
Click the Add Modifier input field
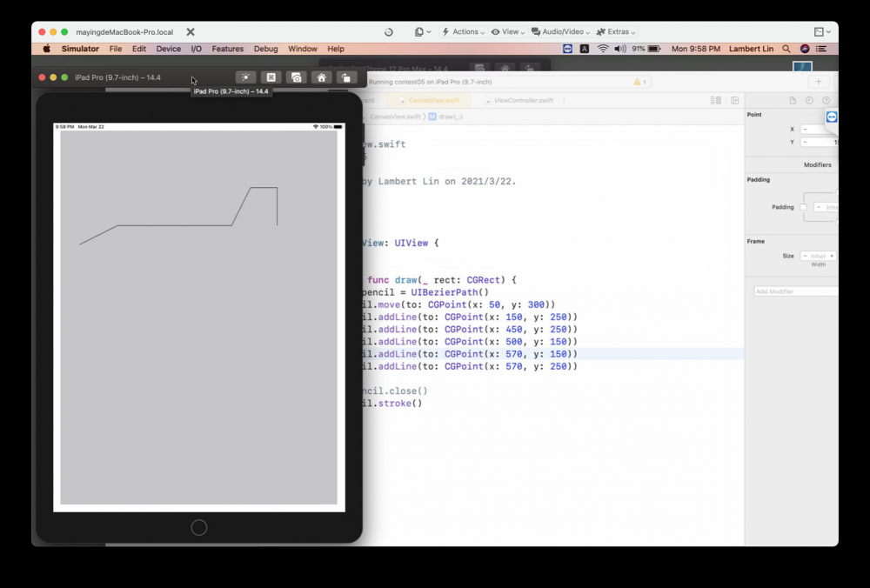pos(794,291)
